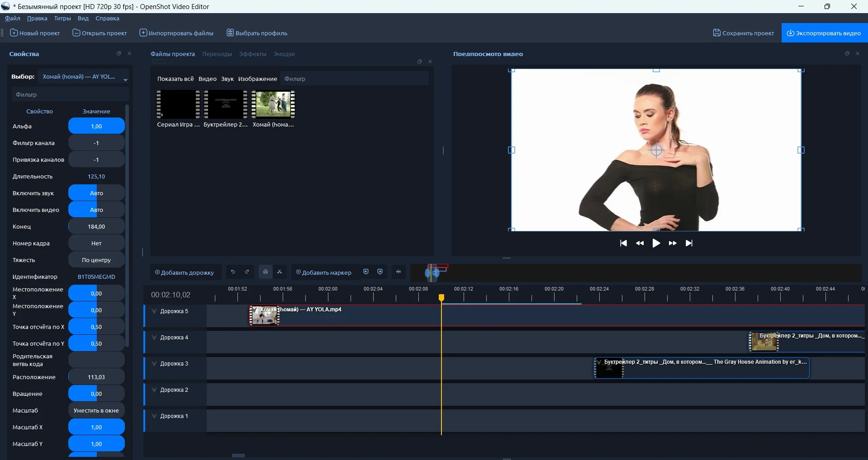Click the yellow playhead marker on the ruler
The height and width of the screenshot is (460, 868).
tap(441, 297)
